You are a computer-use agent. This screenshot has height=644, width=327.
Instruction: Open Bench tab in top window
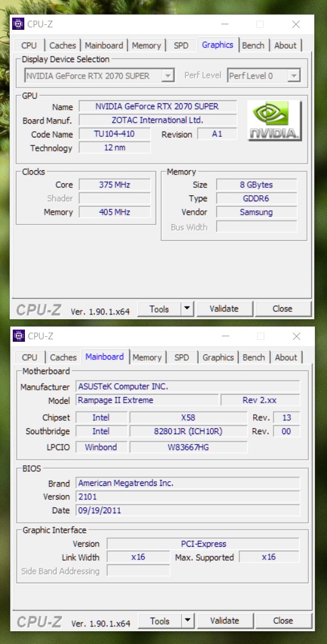click(x=253, y=46)
